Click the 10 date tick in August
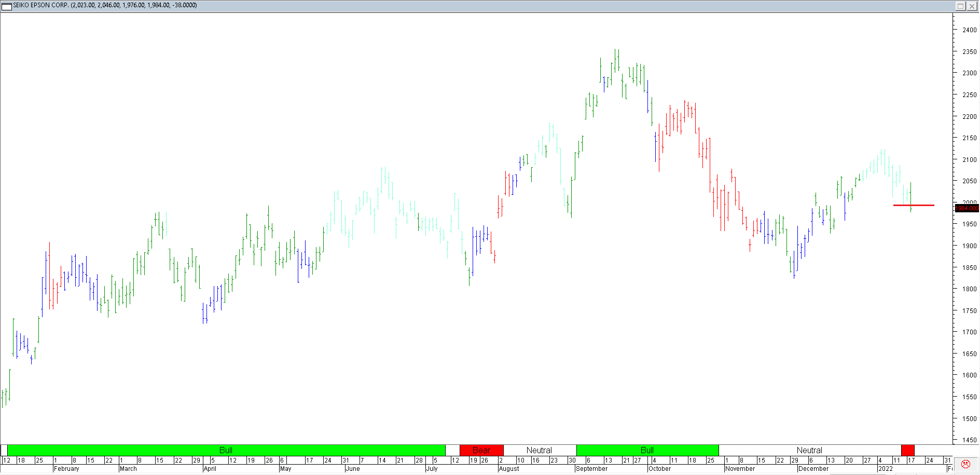The width and height of the screenshot is (980, 475). coord(521,460)
